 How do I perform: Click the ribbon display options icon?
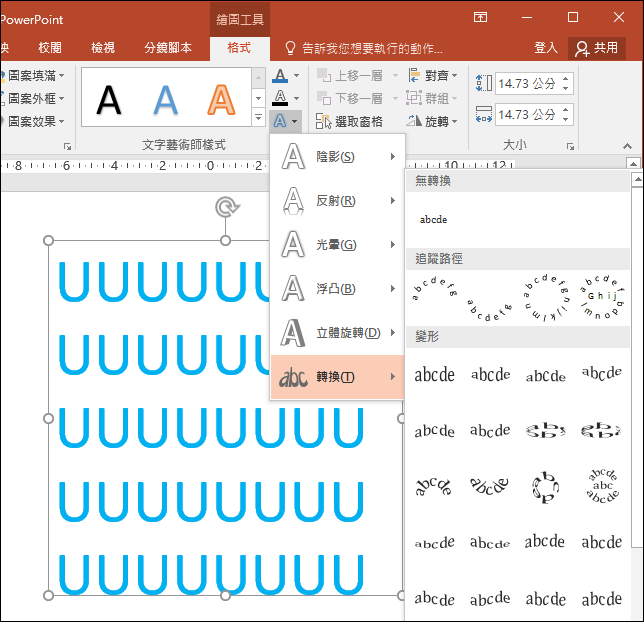point(480,17)
